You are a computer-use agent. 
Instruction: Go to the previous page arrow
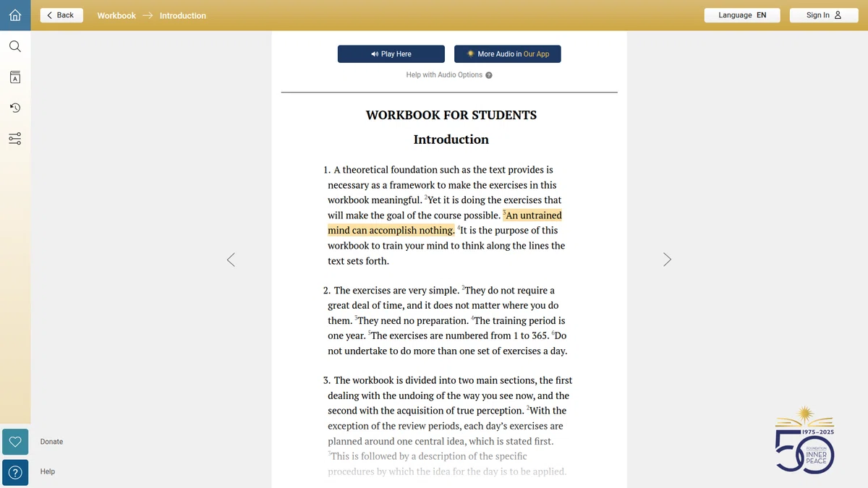point(231,260)
